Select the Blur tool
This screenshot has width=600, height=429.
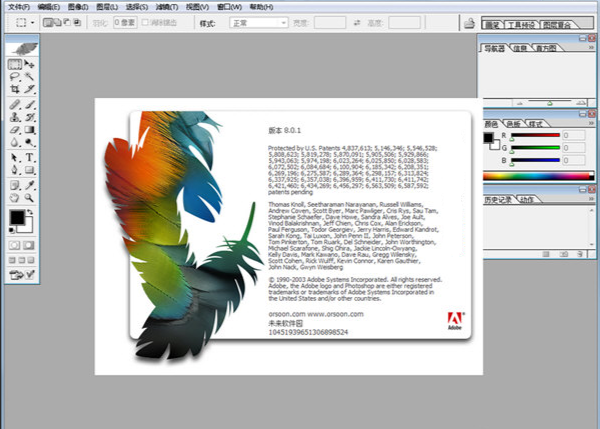(x=15, y=142)
